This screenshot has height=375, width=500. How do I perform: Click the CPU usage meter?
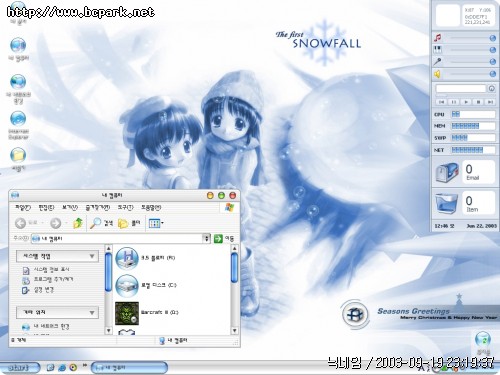pyautogui.click(x=473, y=114)
